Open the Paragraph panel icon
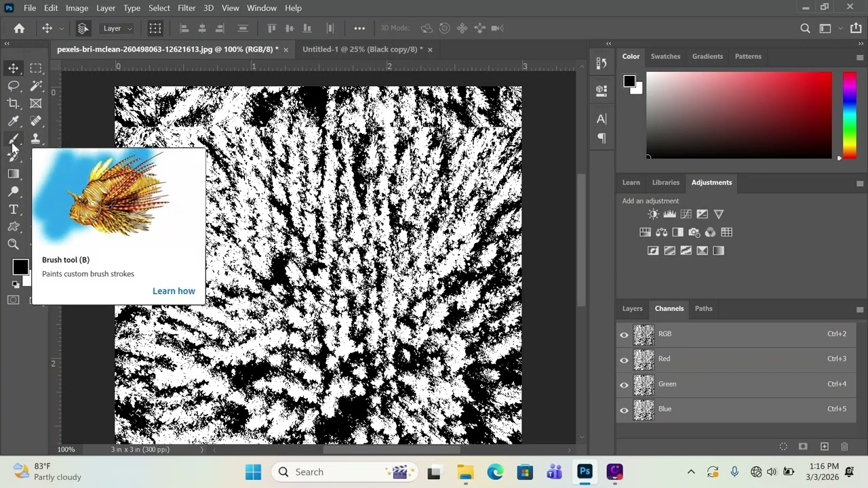 click(601, 138)
